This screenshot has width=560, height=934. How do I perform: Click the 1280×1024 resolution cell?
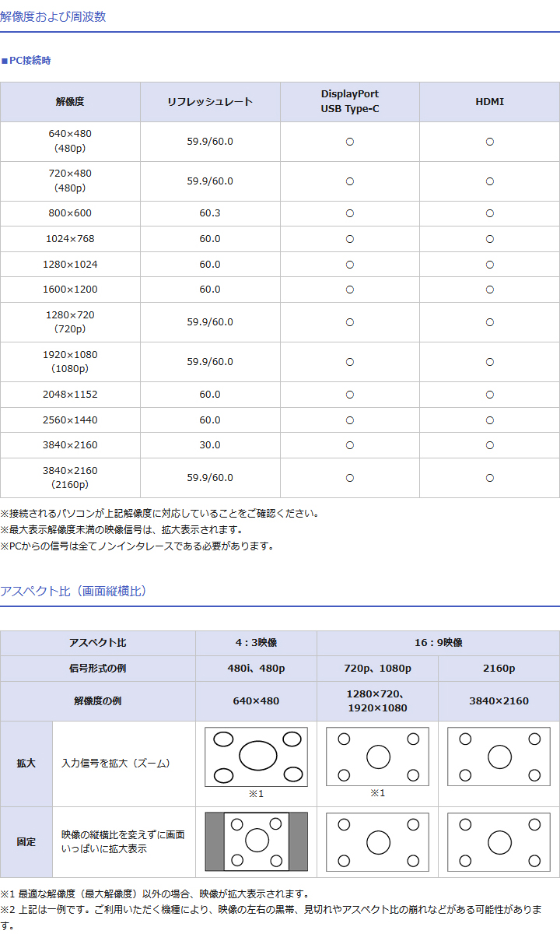point(70,265)
